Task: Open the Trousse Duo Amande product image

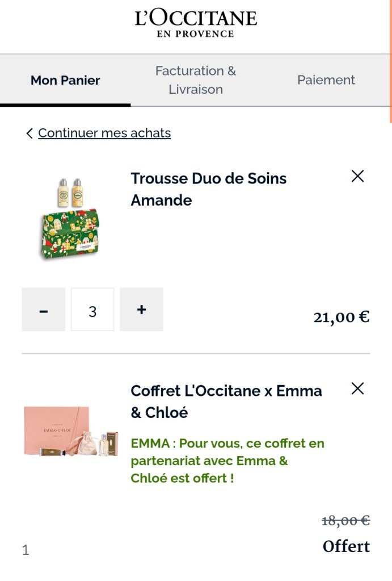Action: [70, 219]
